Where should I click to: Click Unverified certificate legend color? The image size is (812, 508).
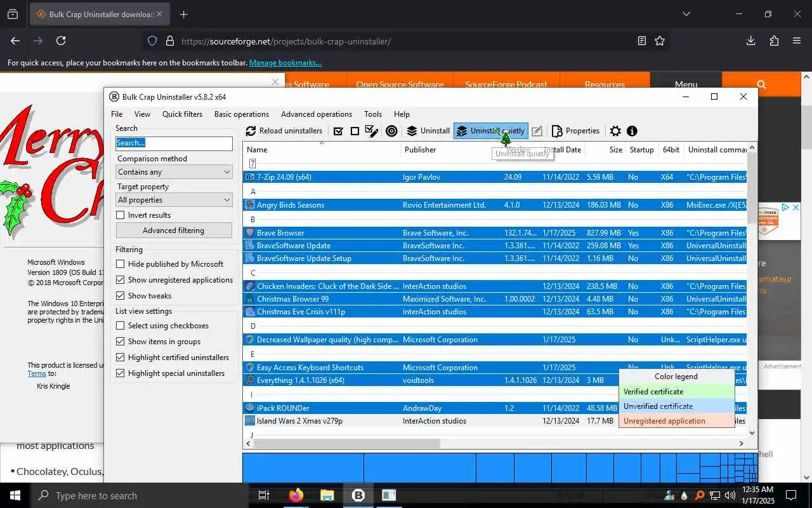coord(676,406)
